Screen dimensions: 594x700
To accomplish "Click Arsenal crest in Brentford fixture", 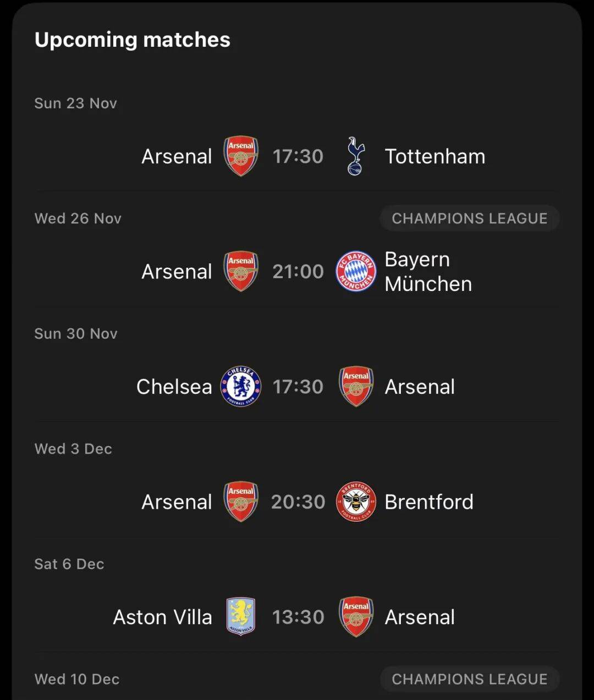I will [241, 502].
